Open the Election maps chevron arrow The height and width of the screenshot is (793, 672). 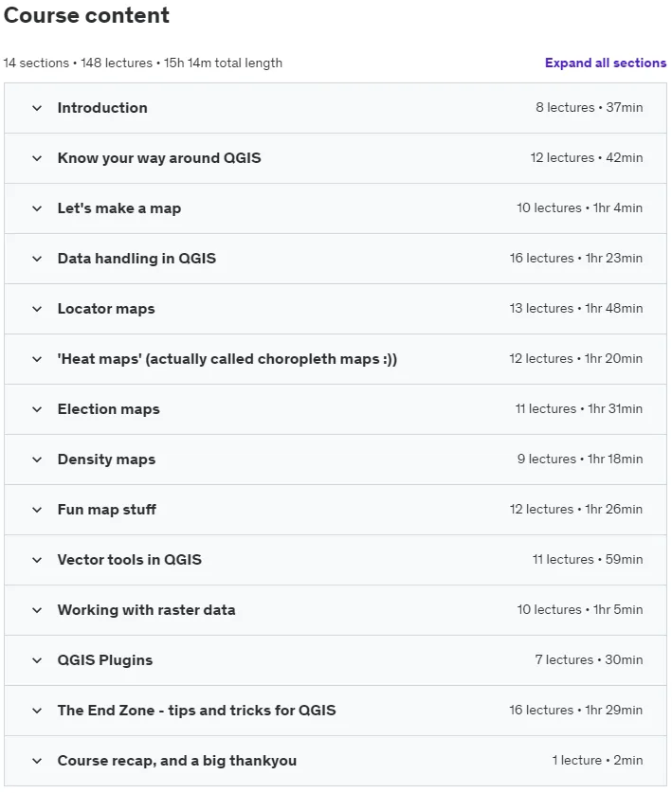click(37, 409)
